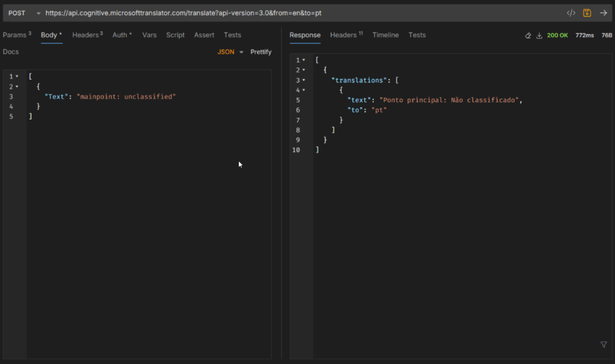The width and height of the screenshot is (615, 364).
Task: Select the Vars tab
Action: click(150, 35)
